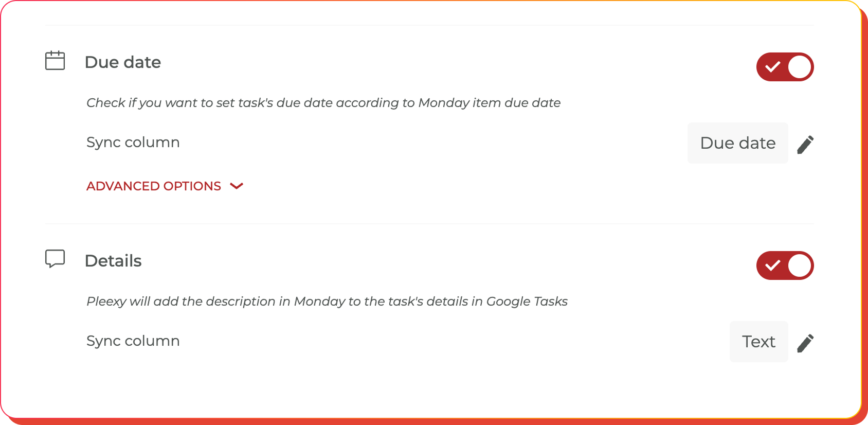The width and height of the screenshot is (868, 425).
Task: Open the Due date column editor via pencil icon
Action: tap(805, 144)
